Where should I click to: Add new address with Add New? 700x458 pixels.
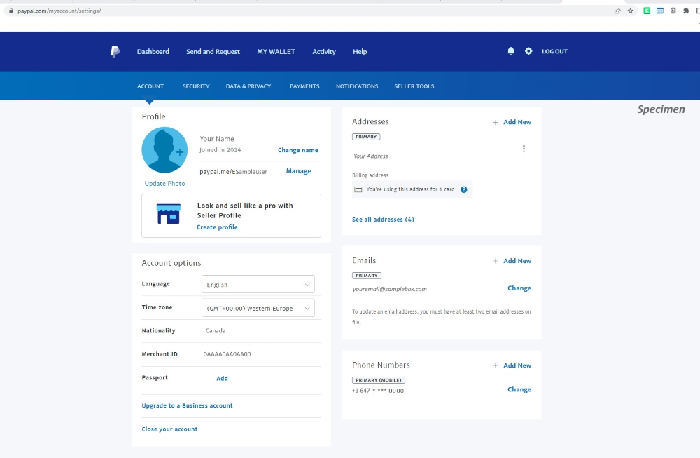(512, 122)
